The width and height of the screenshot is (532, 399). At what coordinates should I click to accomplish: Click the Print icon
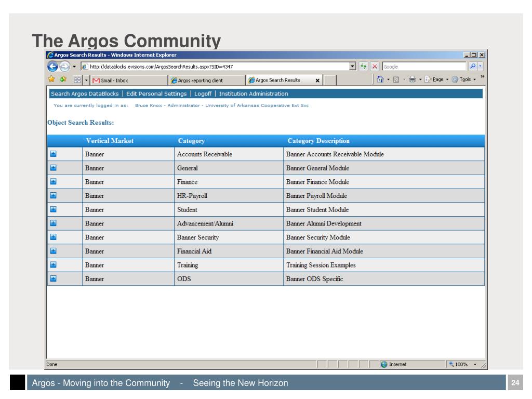click(412, 79)
